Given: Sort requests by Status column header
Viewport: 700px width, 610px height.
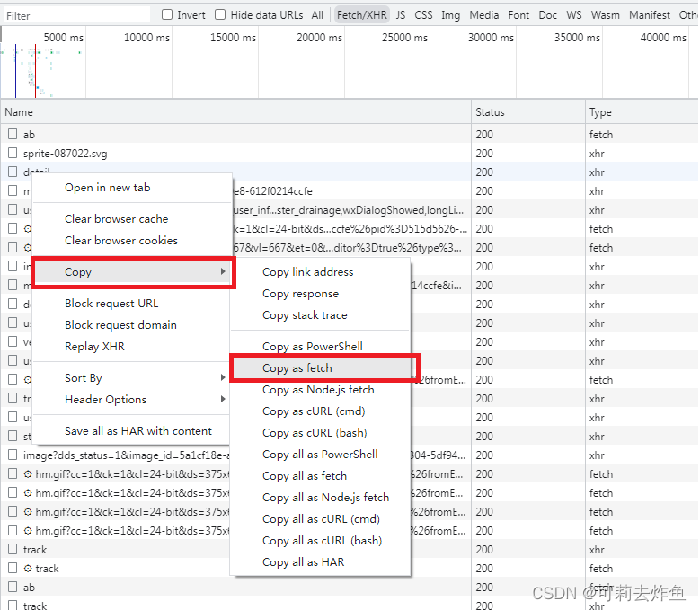Looking at the screenshot, I should [x=491, y=112].
